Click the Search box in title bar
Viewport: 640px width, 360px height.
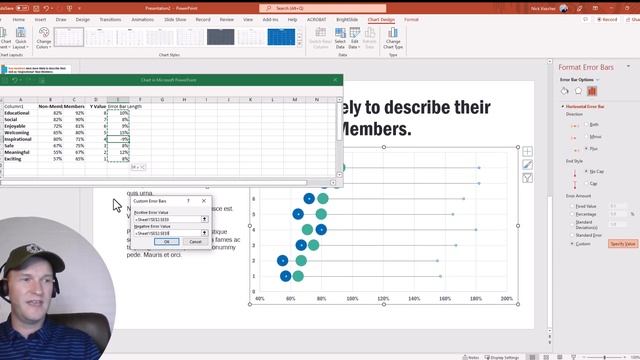pyautogui.click(x=322, y=8)
